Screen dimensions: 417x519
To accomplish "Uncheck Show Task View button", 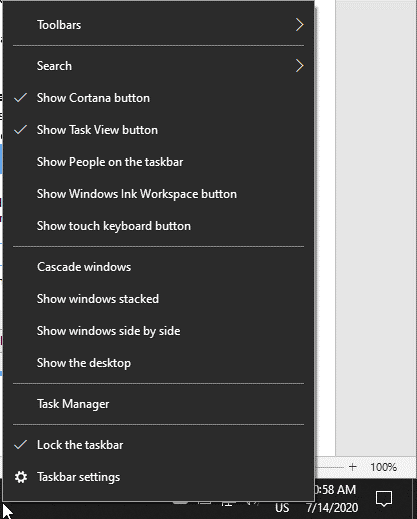I will pos(158,130).
